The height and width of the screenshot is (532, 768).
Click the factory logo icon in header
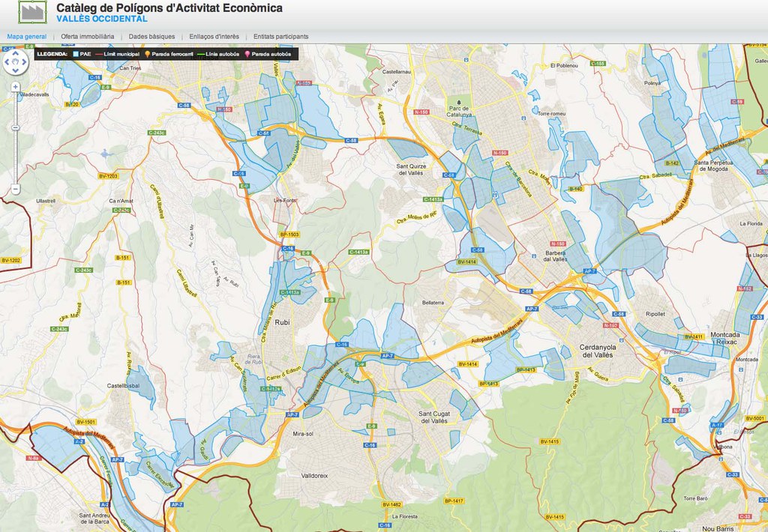[33, 13]
